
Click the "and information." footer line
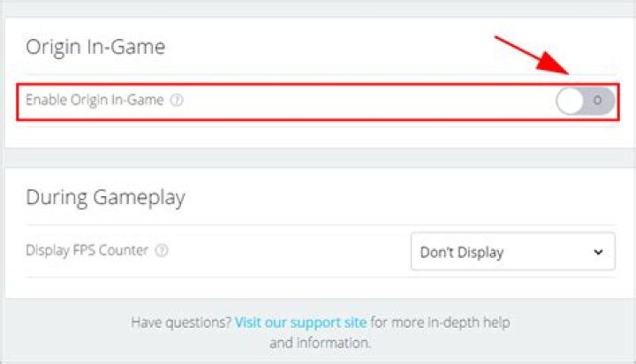320,342
